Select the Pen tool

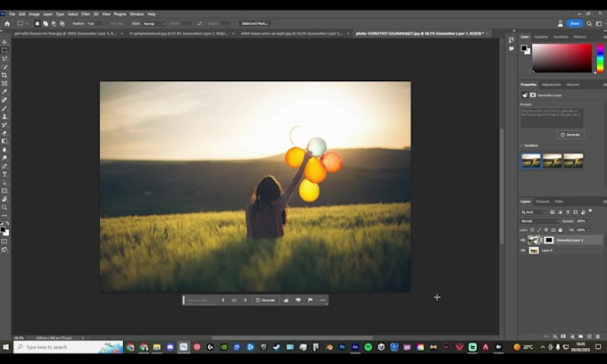(4, 166)
